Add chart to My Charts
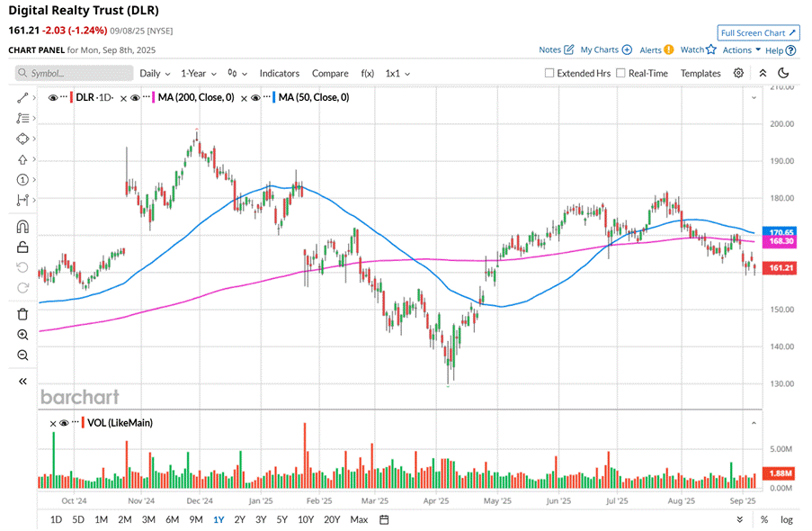The width and height of the screenshot is (812, 531). (606, 49)
